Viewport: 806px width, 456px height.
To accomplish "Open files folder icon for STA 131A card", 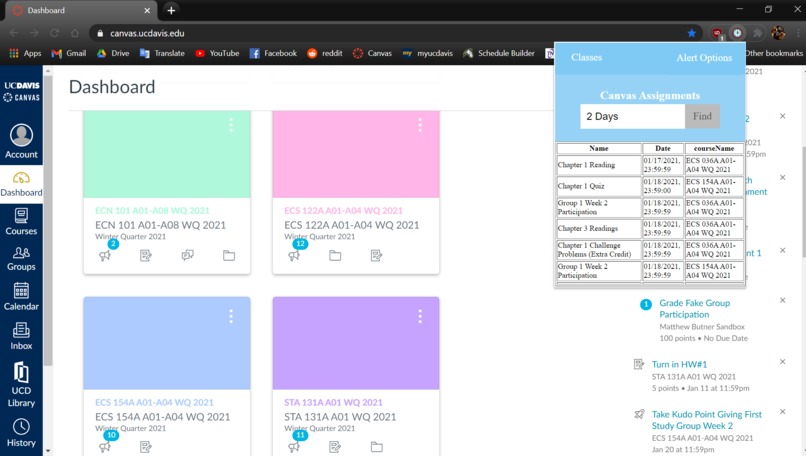I will pos(377,447).
